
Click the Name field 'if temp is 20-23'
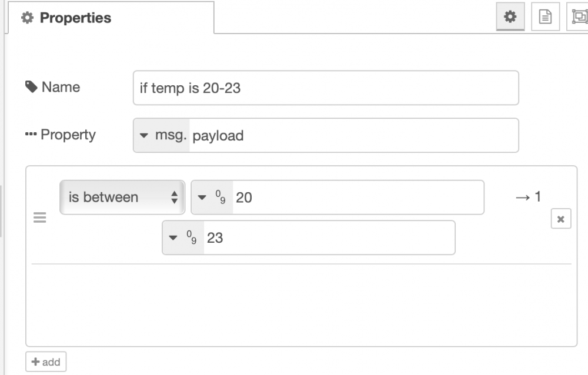point(326,88)
